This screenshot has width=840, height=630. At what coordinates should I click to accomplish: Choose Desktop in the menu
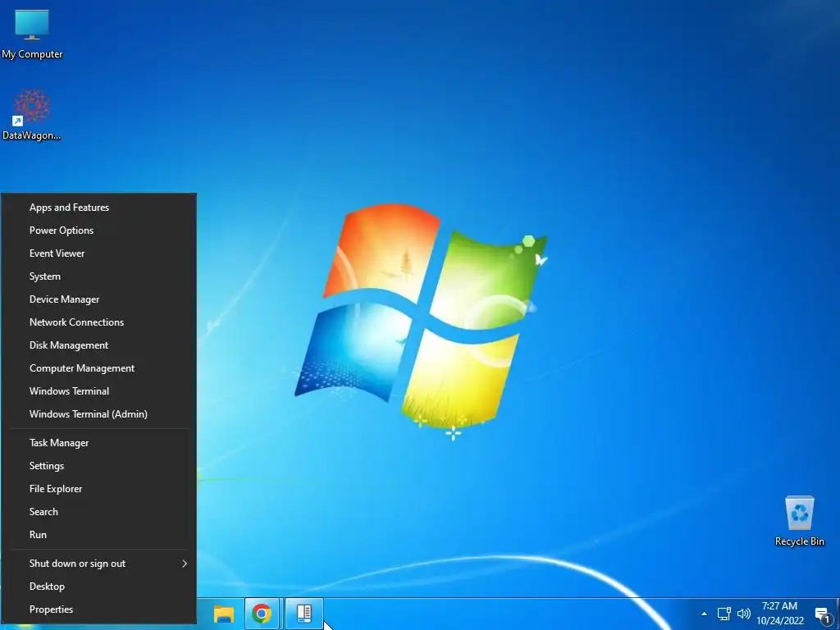(x=99, y=587)
